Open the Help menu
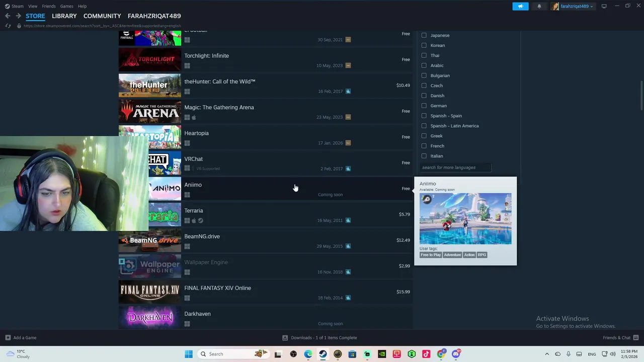The height and width of the screenshot is (362, 644). pyautogui.click(x=82, y=6)
